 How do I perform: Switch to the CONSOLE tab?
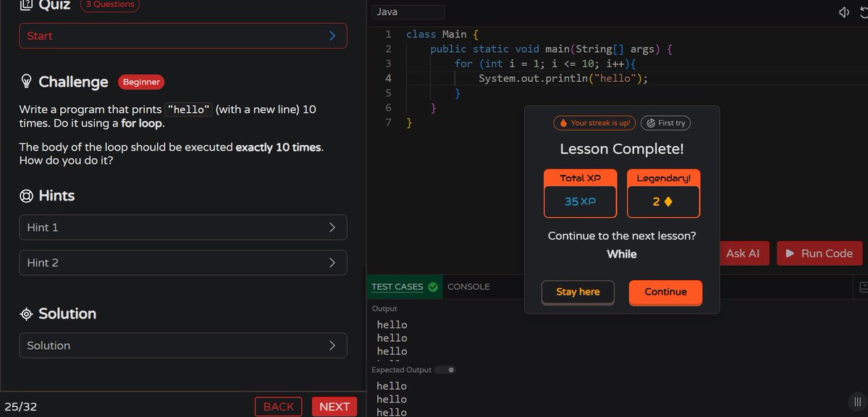click(x=468, y=287)
